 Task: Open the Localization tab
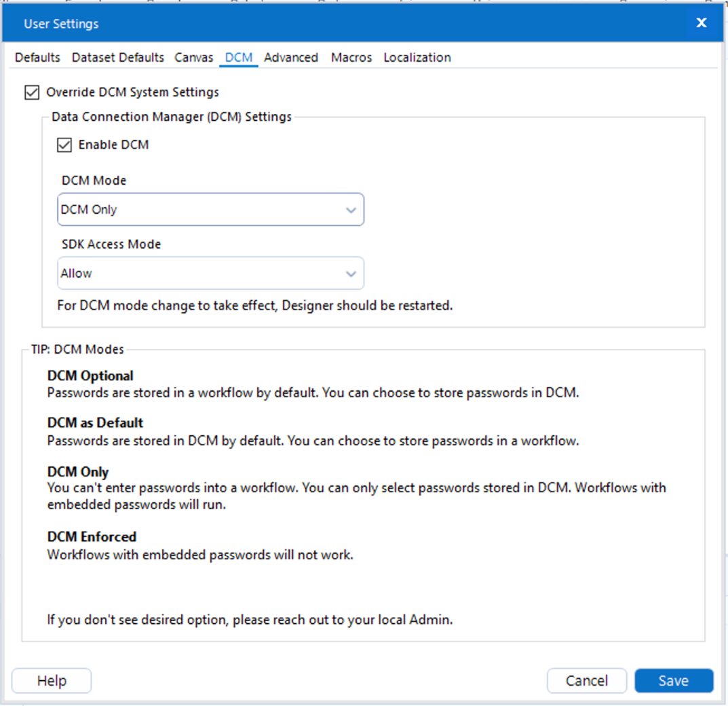[417, 58]
